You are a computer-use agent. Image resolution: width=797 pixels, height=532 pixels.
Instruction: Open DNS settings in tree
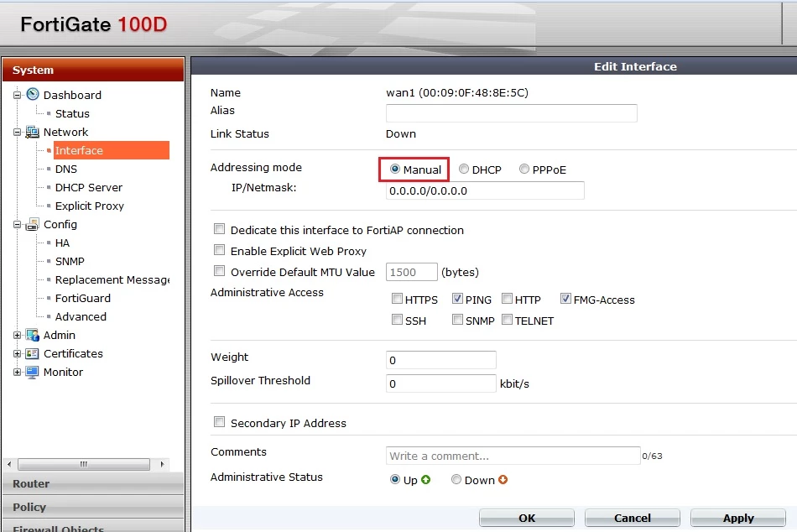click(66, 169)
